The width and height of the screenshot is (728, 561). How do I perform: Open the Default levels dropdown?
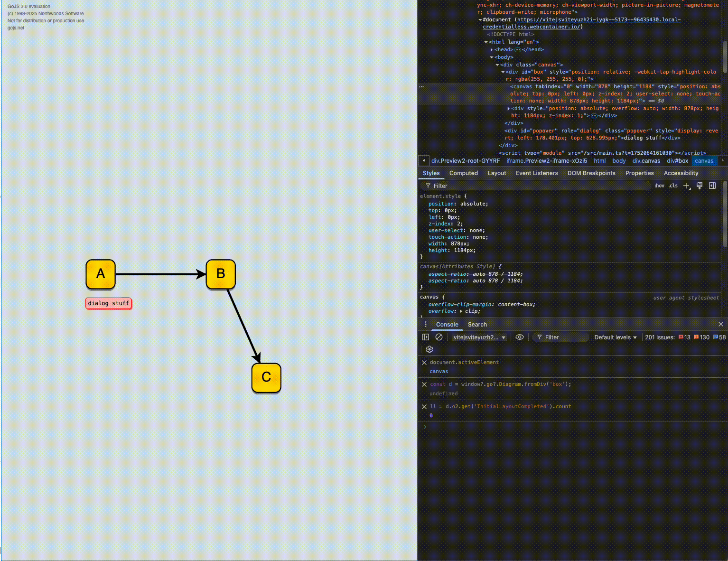(x=616, y=337)
